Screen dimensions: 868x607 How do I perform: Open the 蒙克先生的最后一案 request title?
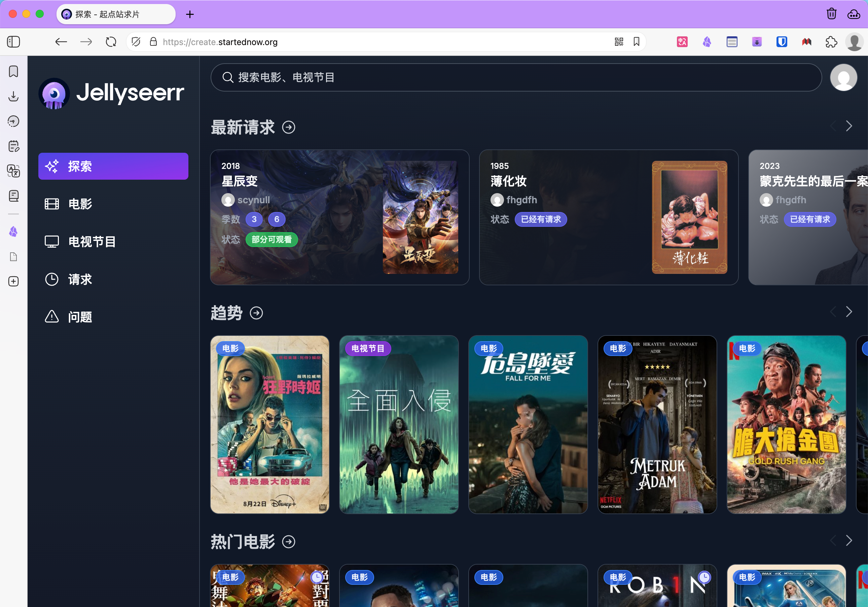[x=813, y=181]
